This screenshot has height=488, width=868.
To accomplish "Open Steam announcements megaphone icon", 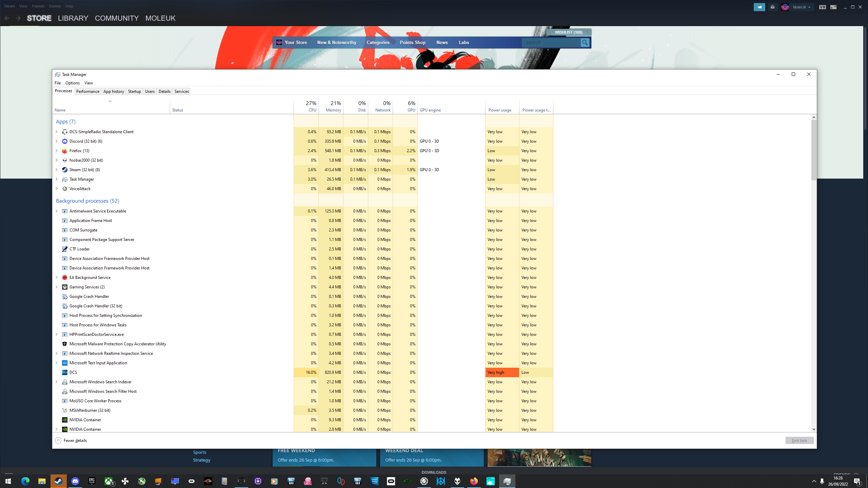I will 759,7.
